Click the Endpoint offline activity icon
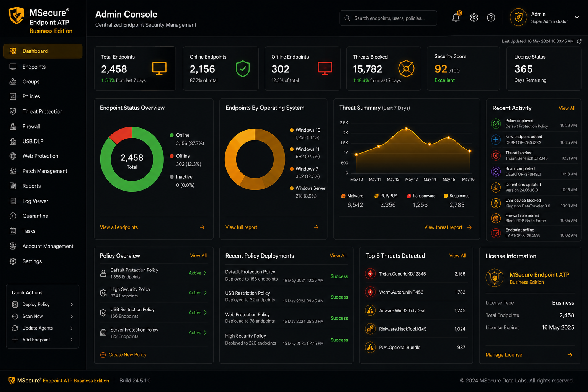 [x=496, y=233]
